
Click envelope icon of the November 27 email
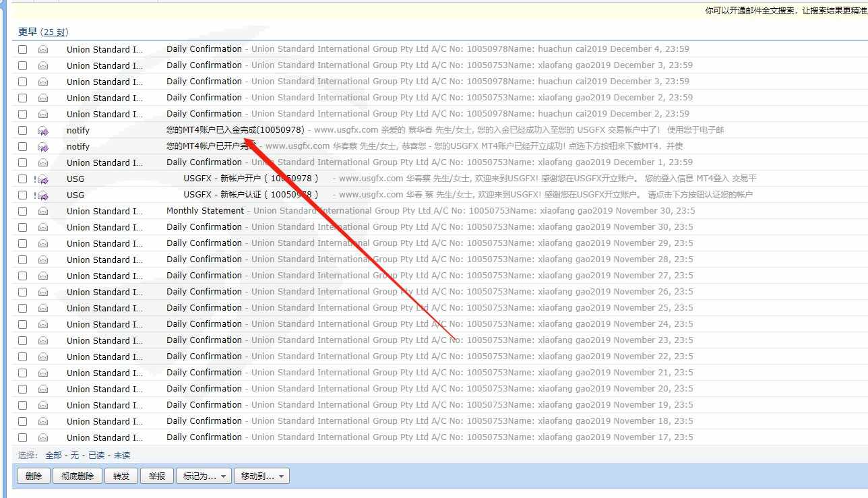point(43,276)
